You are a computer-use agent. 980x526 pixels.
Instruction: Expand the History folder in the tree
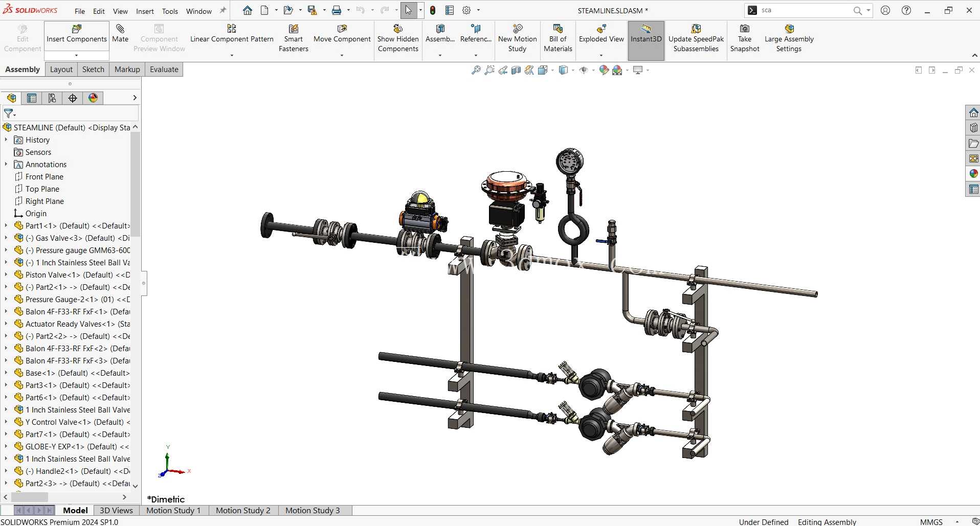(6, 140)
